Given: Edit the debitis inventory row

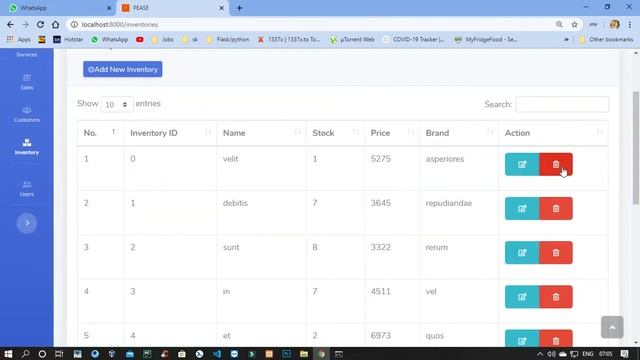Looking at the screenshot, I should pos(522,209).
